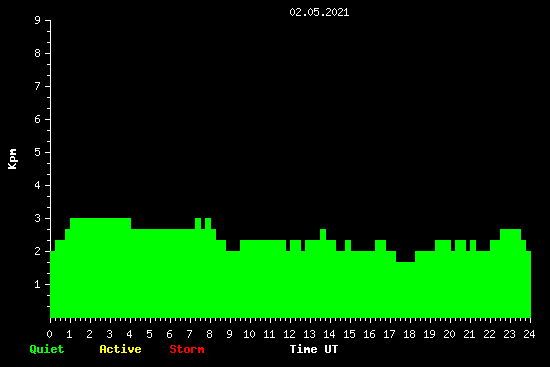Image resolution: width=550 pixels, height=367 pixels.
Task: Click the date title 02.05.2021
Action: 319,12
